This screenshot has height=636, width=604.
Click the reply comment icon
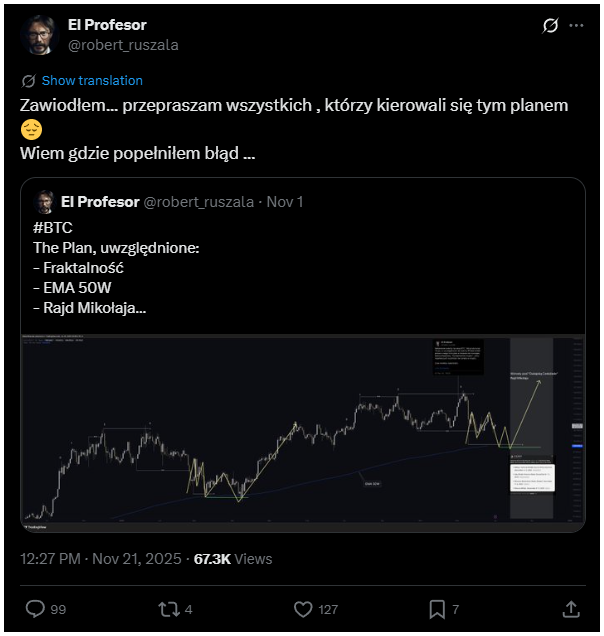coord(35,609)
